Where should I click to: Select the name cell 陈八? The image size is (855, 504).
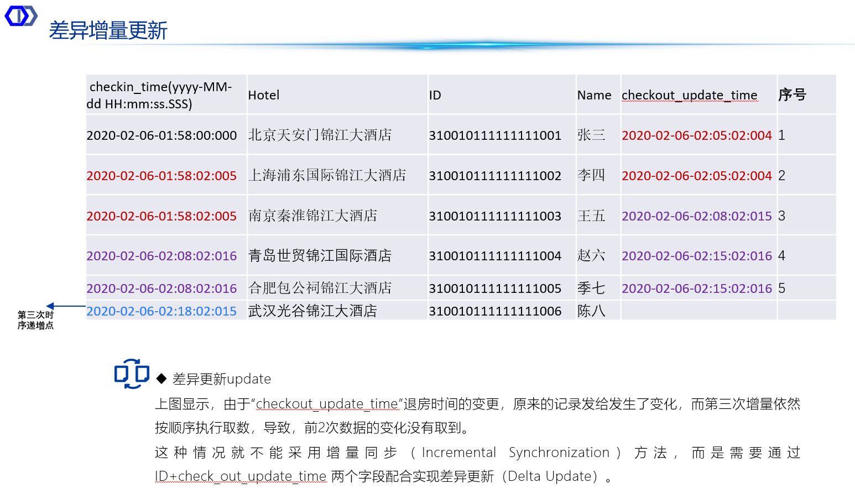tap(591, 311)
